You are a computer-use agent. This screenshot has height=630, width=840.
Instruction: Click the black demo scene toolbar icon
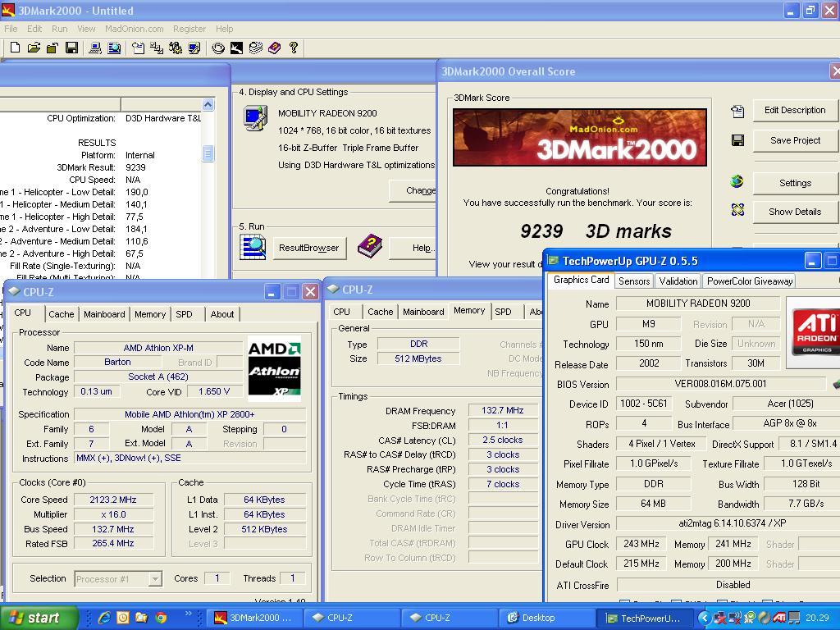[x=236, y=48]
